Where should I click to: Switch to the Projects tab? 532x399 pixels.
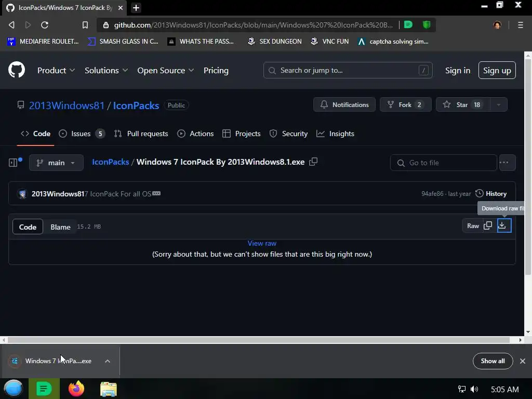241,134
